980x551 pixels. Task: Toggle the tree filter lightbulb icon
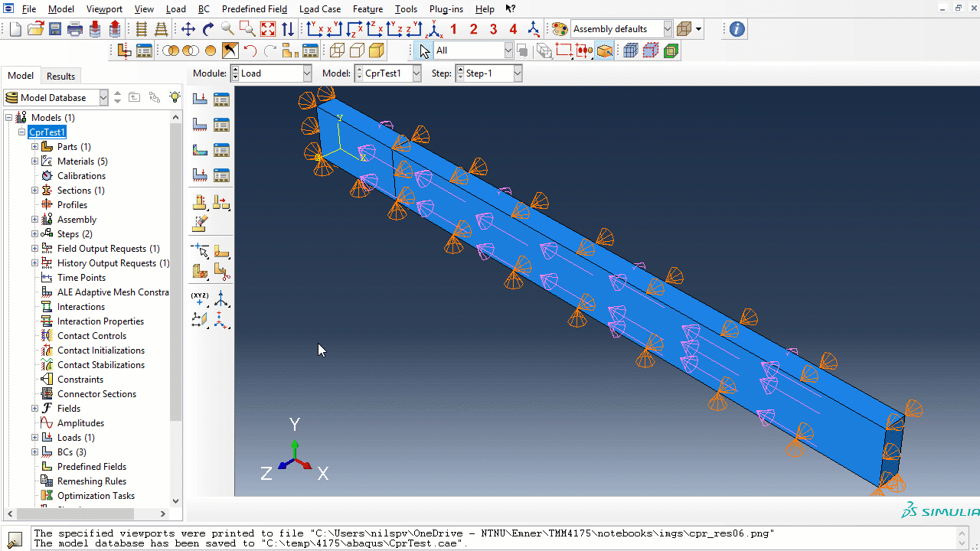point(175,97)
